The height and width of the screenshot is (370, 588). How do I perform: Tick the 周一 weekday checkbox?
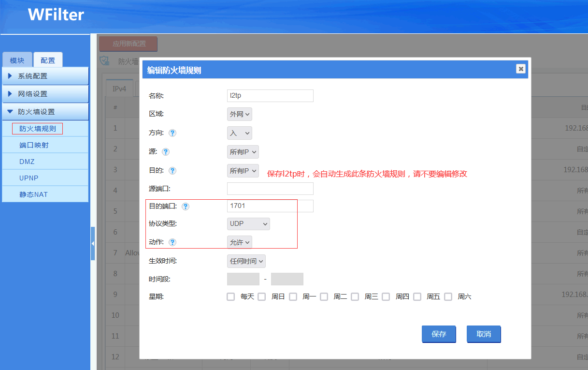click(x=293, y=296)
